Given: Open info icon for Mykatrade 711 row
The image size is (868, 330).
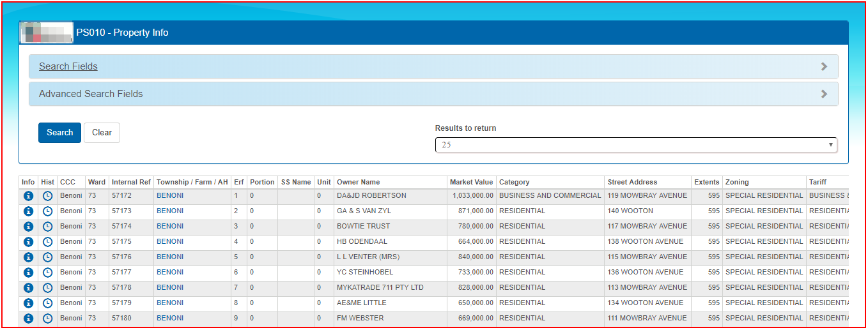Looking at the screenshot, I should coord(28,288).
